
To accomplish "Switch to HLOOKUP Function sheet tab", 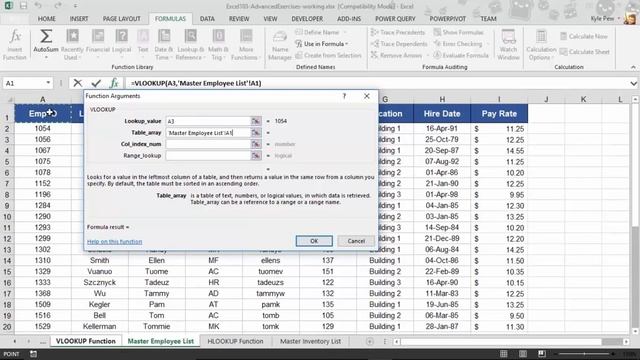I will (235, 341).
